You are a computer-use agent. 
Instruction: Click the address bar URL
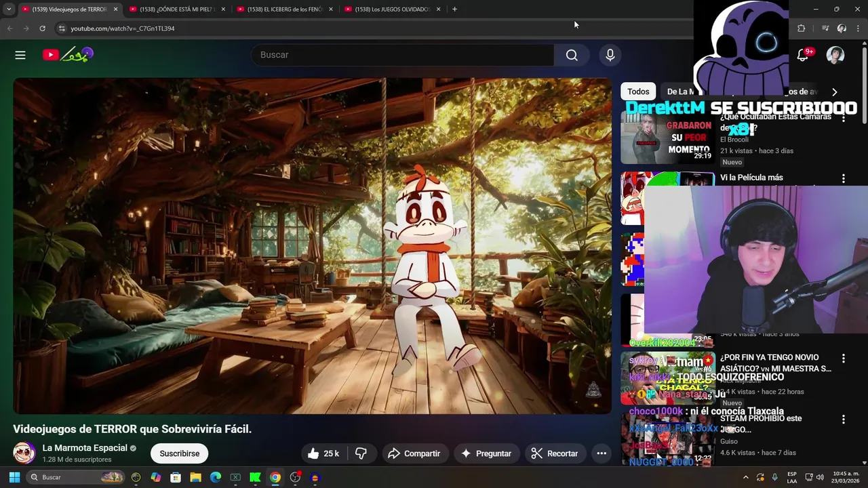pos(123,28)
